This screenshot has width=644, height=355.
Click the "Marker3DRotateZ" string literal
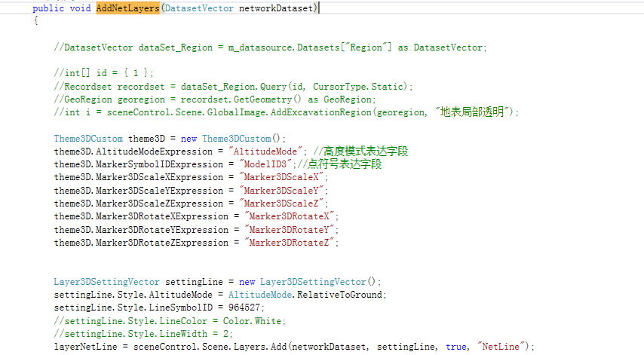[289, 243]
